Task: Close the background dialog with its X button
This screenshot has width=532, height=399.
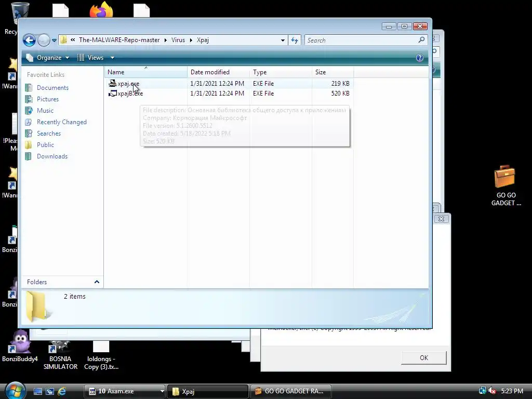Action: coord(441,219)
